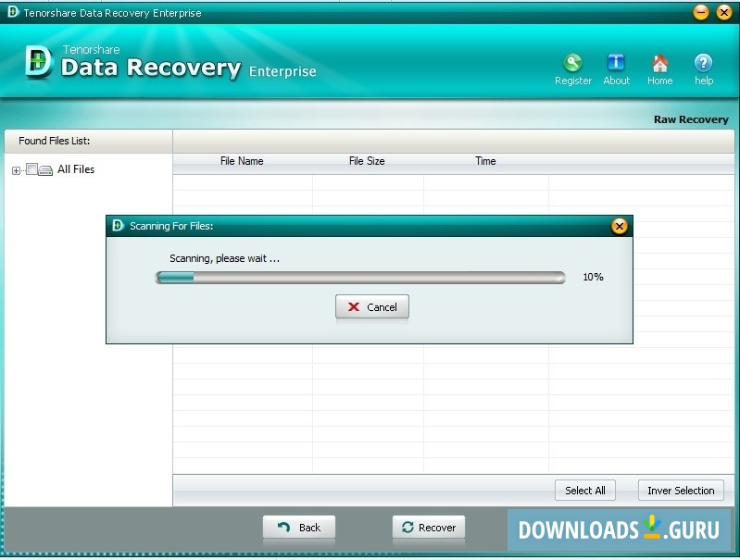Click the Recover button
The image size is (740, 560).
[x=429, y=528]
